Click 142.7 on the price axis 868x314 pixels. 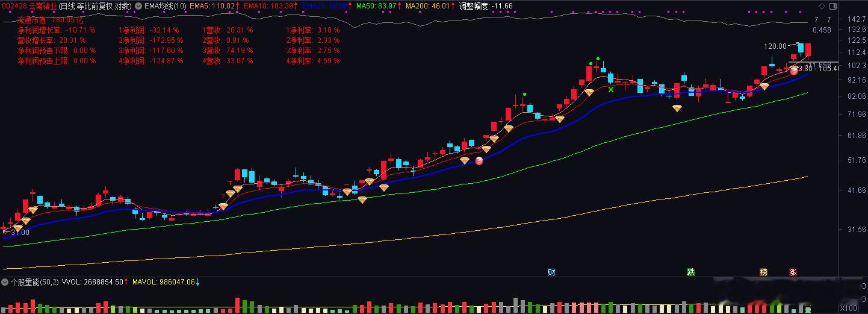click(855, 20)
